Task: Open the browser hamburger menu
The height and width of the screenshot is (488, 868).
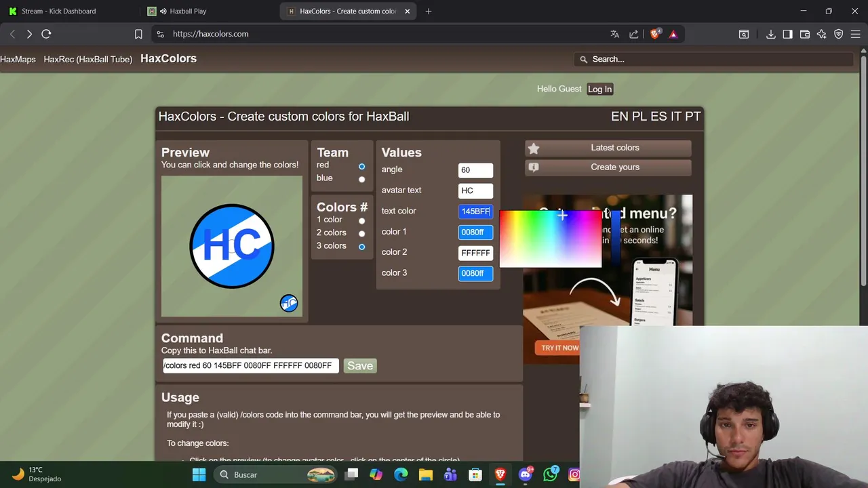Action: (856, 34)
